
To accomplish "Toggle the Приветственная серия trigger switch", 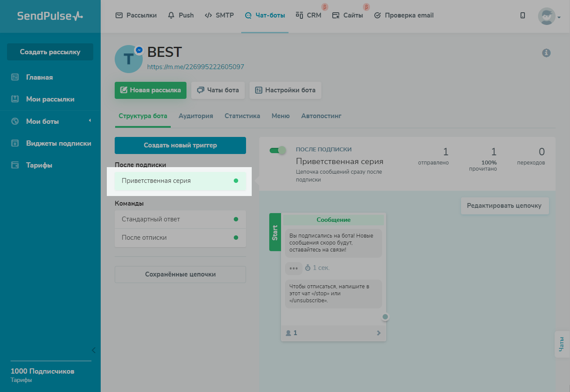I will click(x=278, y=150).
